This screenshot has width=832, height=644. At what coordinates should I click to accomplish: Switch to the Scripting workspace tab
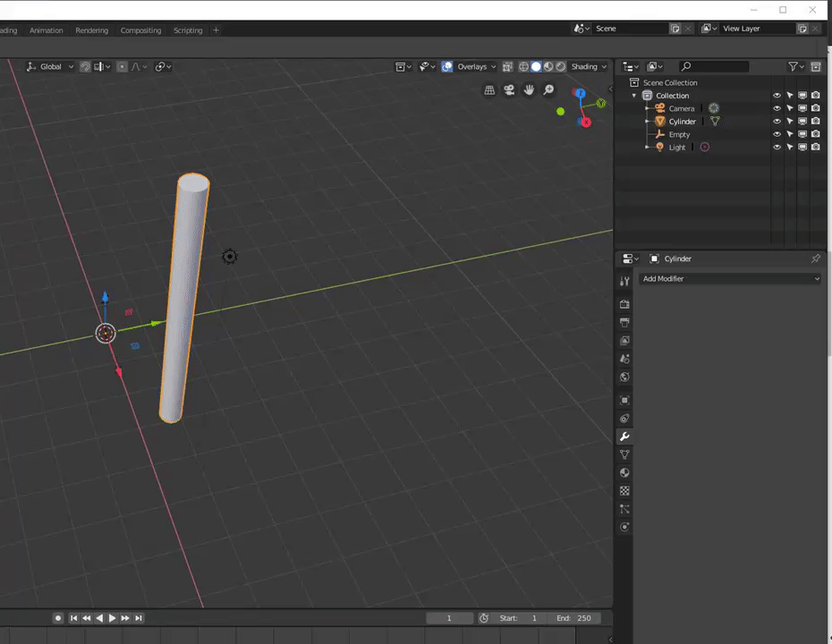(188, 30)
